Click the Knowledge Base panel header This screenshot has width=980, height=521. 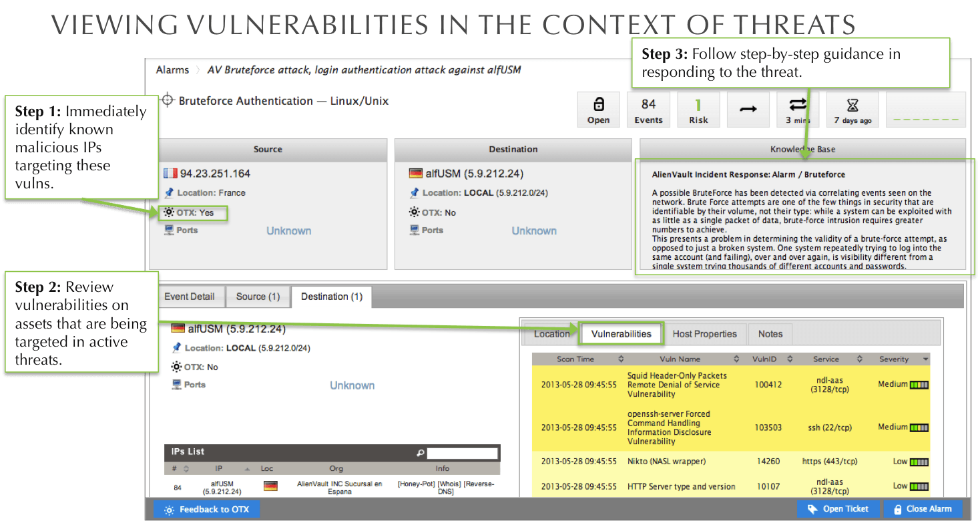pyautogui.click(x=802, y=149)
